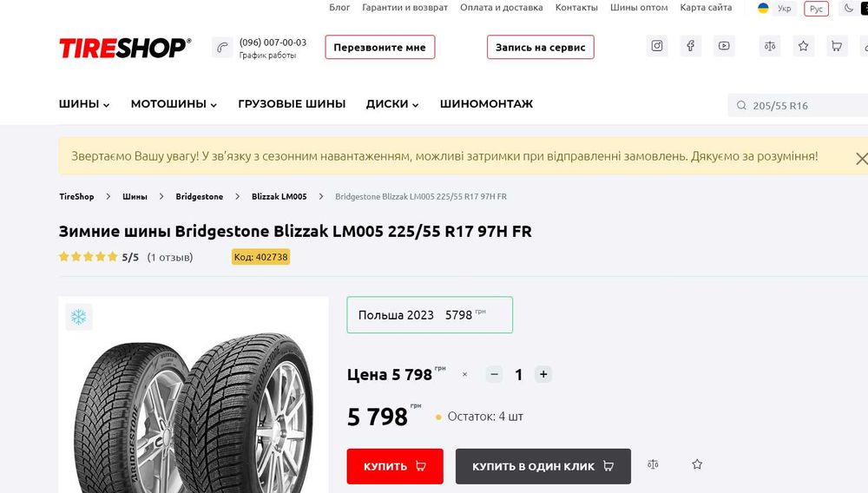The image size is (868, 493).
Task: Click the phone handset icon
Action: click(x=222, y=48)
